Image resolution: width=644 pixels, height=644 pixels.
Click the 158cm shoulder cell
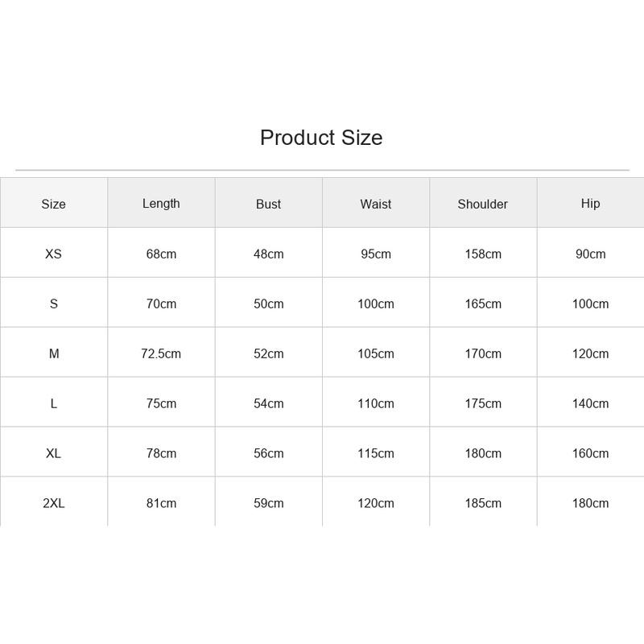(x=483, y=254)
